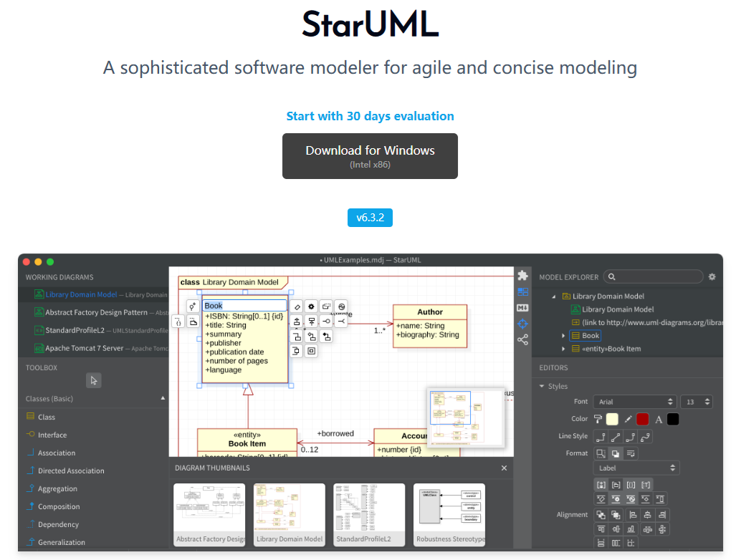Image resolution: width=746 pixels, height=560 pixels.
Task: Click the red line color swatch
Action: coord(642,420)
